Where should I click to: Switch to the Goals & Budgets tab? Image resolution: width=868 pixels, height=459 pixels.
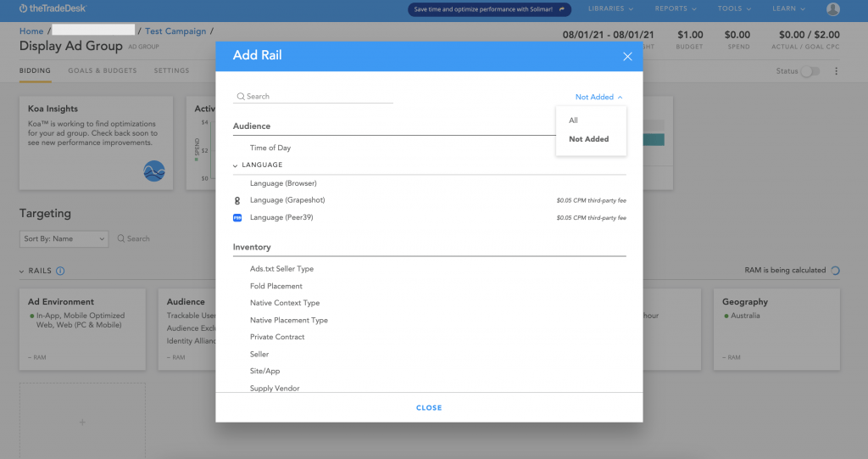pyautogui.click(x=103, y=71)
